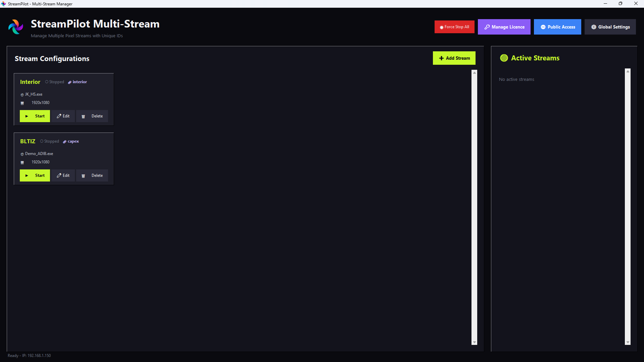Click the Demo_ADIB.exe file name
This screenshot has width=644, height=362.
(x=39, y=154)
